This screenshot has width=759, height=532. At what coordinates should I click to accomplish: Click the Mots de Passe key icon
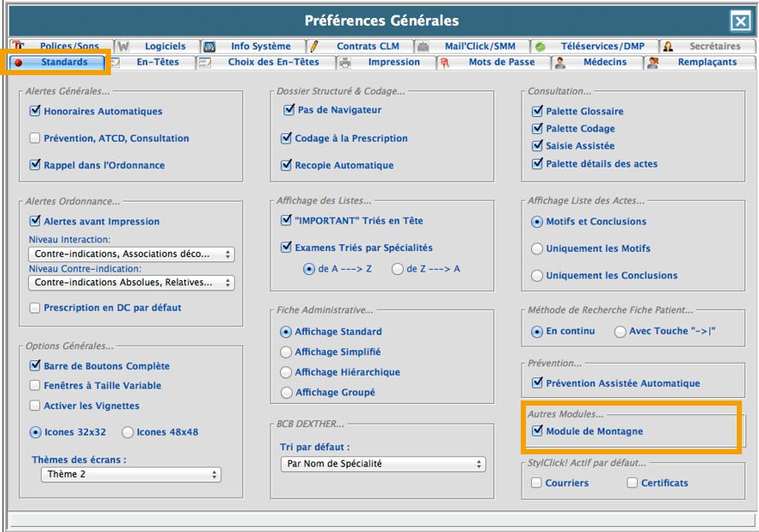tap(445, 62)
